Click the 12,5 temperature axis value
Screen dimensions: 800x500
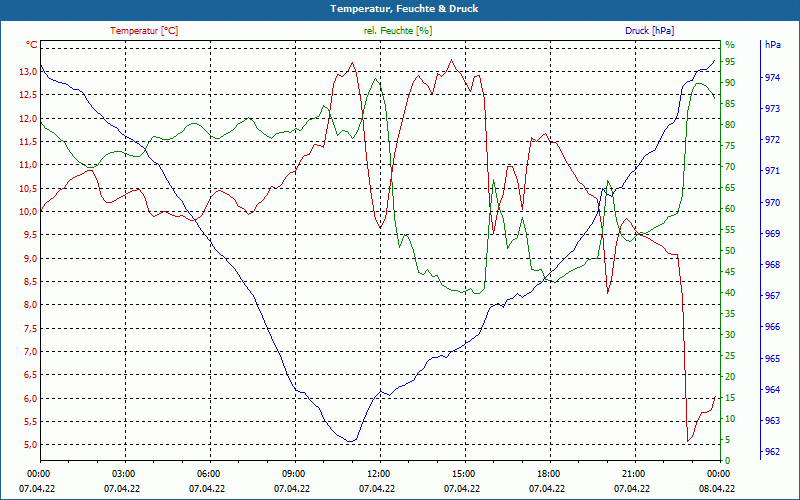28,95
